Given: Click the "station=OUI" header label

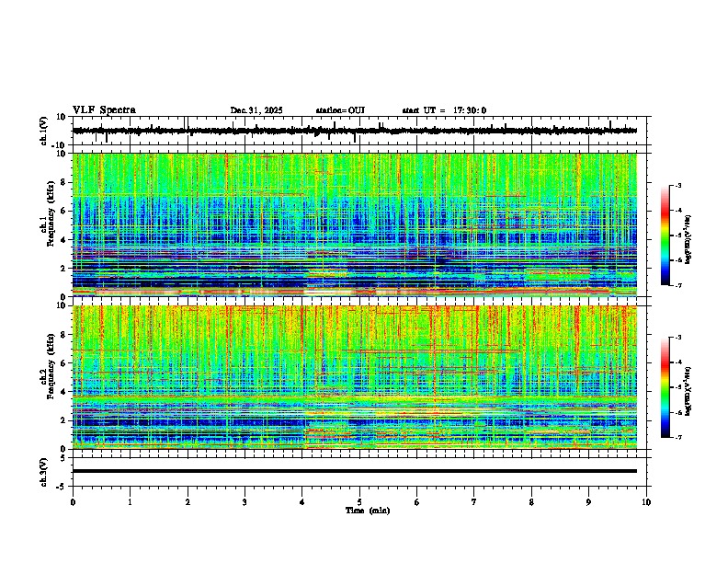Looking at the screenshot, I should [x=340, y=110].
